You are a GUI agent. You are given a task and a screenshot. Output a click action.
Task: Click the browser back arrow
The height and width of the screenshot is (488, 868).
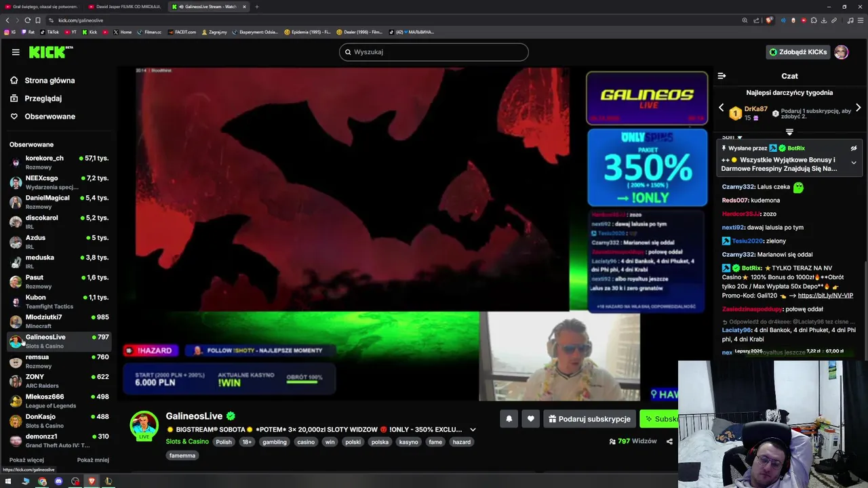7,20
